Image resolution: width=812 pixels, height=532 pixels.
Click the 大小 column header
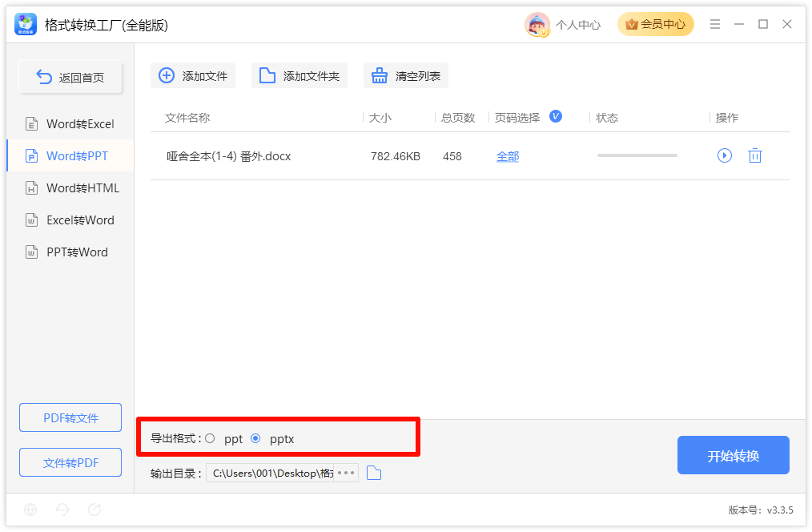(x=380, y=118)
